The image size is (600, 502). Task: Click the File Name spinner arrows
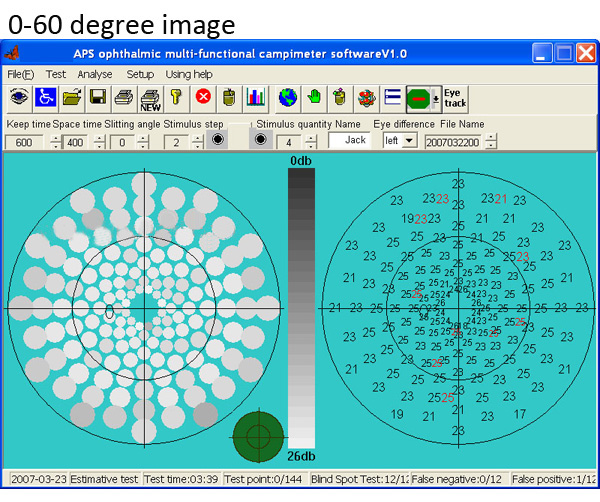(491, 141)
